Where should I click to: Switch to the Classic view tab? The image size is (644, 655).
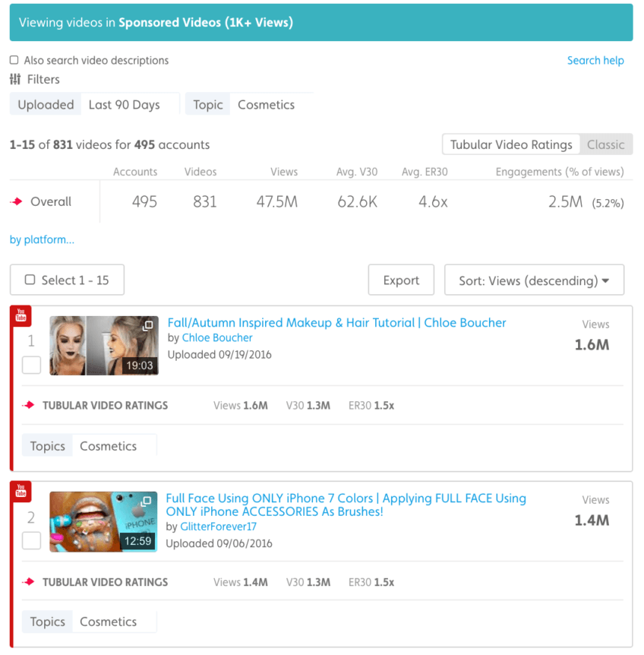[x=605, y=144]
